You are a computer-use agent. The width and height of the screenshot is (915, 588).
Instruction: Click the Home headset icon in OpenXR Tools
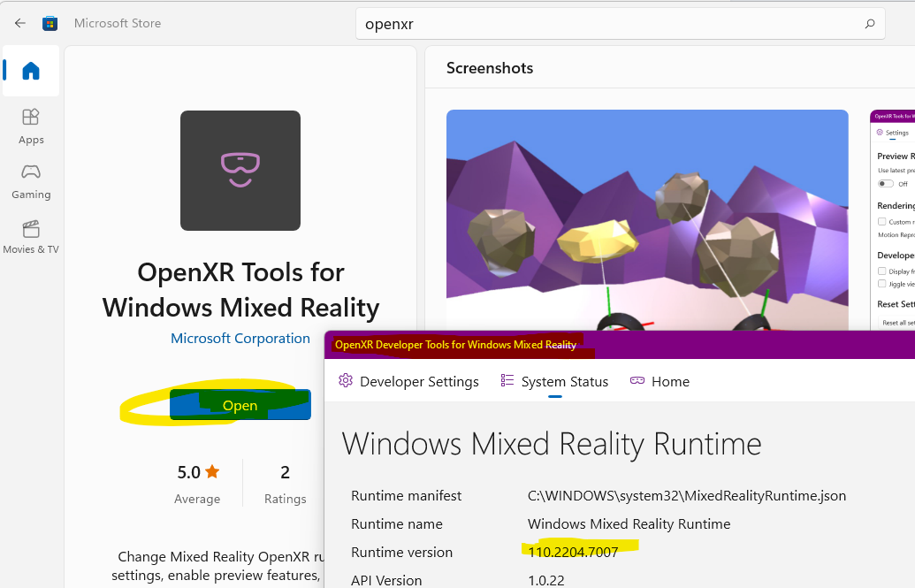pyautogui.click(x=637, y=381)
